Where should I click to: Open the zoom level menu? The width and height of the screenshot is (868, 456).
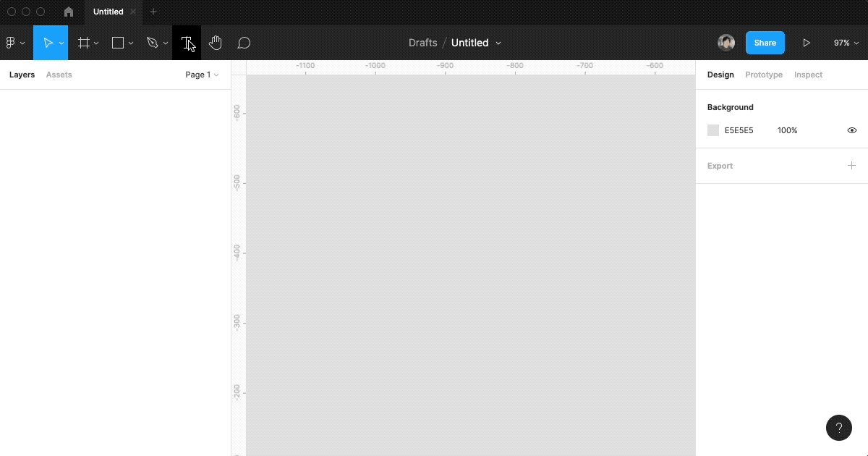coord(845,43)
